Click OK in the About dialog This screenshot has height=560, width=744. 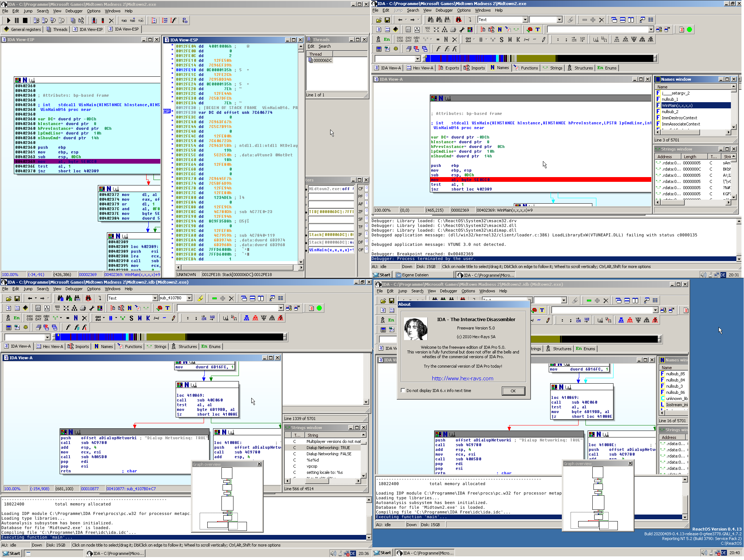click(x=513, y=391)
